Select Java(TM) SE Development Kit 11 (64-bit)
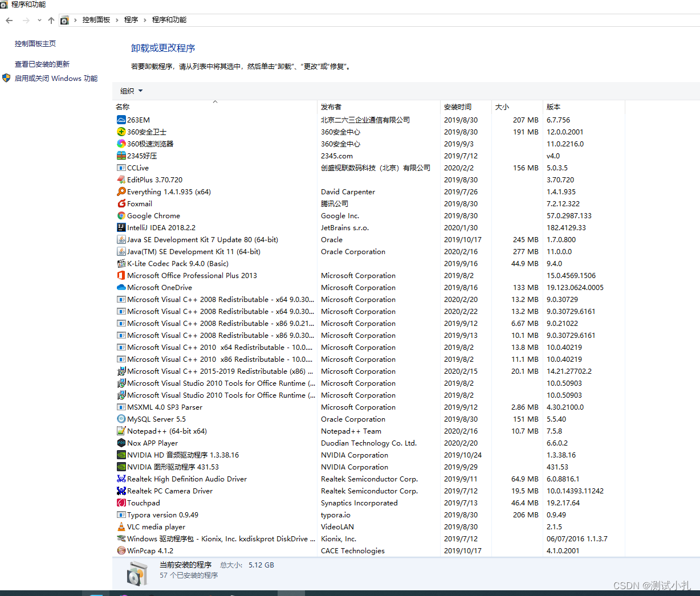This screenshot has height=596, width=700. click(369, 251)
